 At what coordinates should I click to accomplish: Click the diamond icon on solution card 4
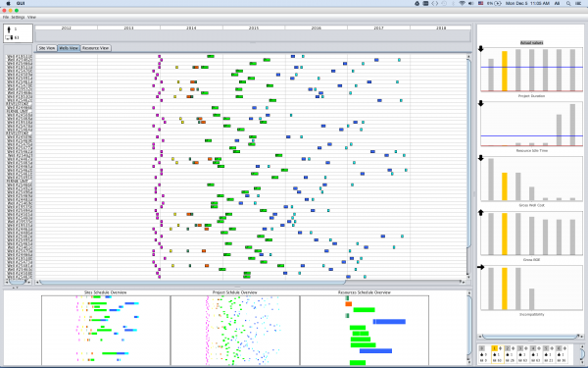[539, 348]
